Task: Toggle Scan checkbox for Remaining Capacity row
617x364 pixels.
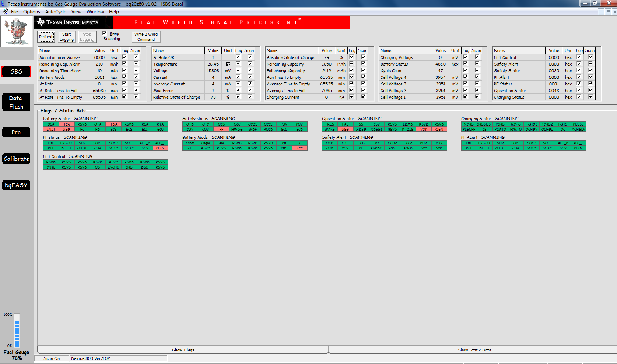Action: click(363, 64)
